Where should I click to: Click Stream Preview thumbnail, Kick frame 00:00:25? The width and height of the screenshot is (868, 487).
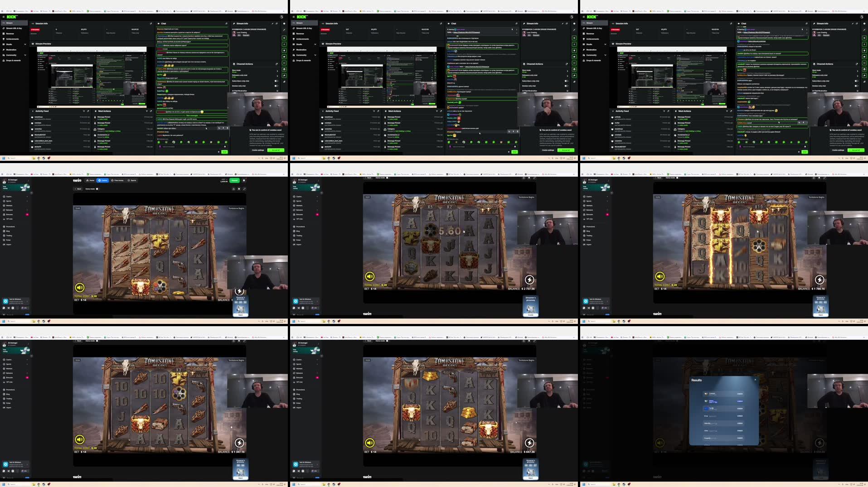(92, 77)
